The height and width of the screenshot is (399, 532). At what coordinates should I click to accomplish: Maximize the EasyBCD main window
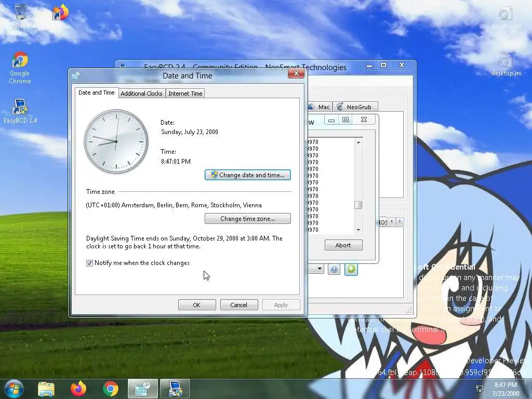pos(383,65)
